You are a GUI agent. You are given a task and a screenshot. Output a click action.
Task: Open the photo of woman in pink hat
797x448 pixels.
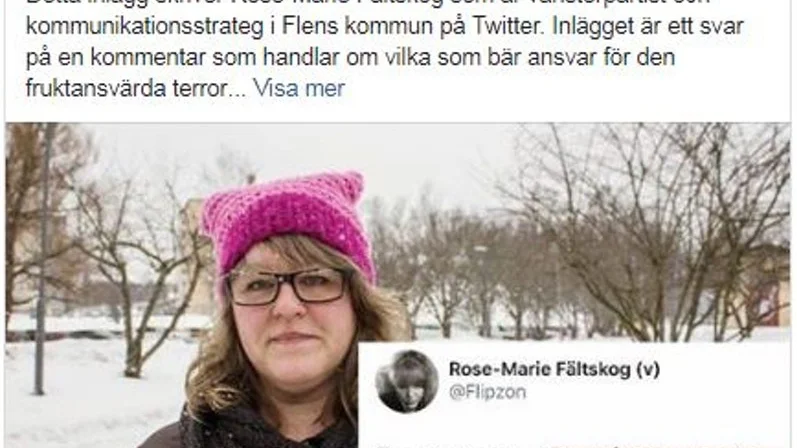pyautogui.click(x=397, y=285)
